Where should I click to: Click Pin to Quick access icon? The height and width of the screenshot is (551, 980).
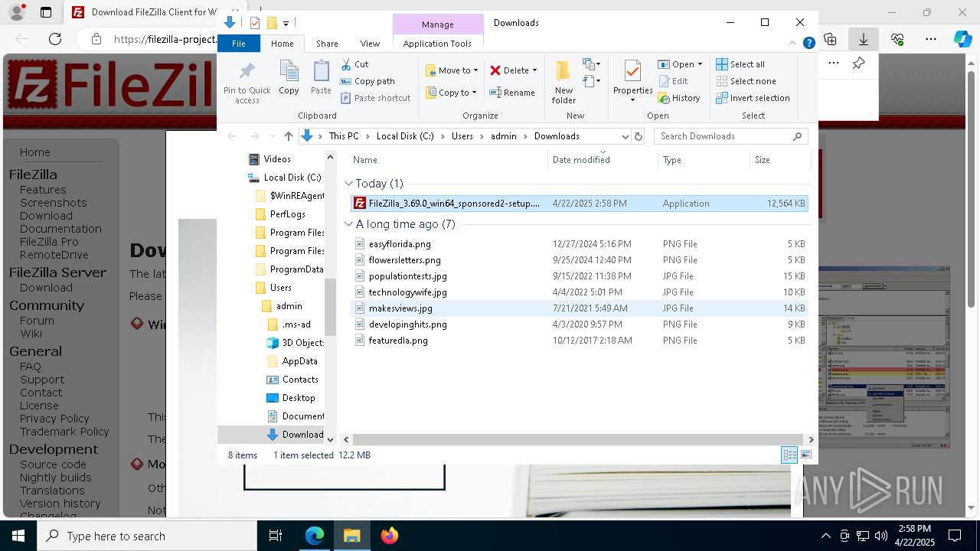pyautogui.click(x=247, y=83)
